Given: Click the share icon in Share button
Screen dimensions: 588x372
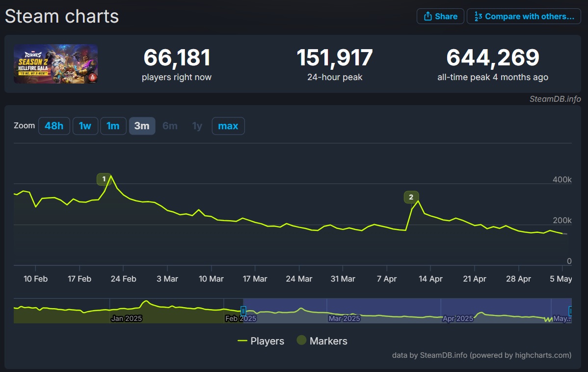Looking at the screenshot, I should click(428, 16).
